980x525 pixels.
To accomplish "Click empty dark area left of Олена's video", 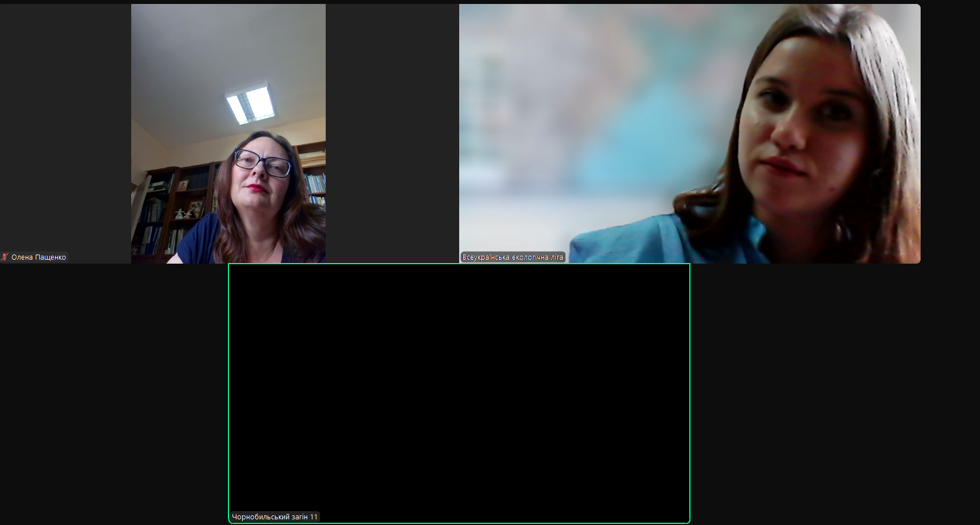I will (x=65, y=130).
